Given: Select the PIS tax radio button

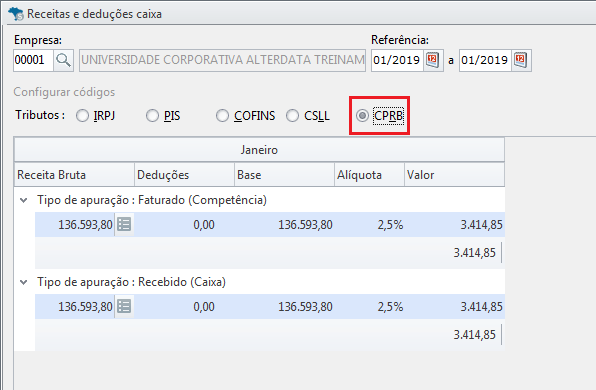Looking at the screenshot, I should point(152,116).
